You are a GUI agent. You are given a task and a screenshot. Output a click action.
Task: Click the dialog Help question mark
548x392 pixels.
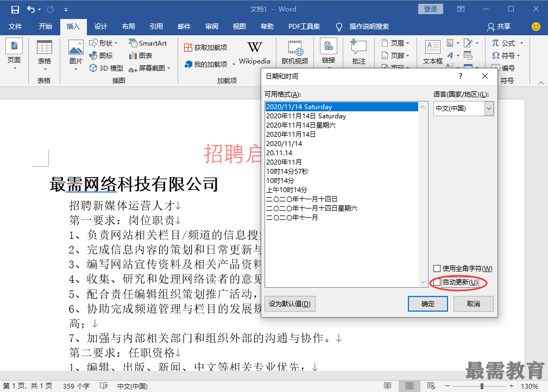[x=460, y=76]
